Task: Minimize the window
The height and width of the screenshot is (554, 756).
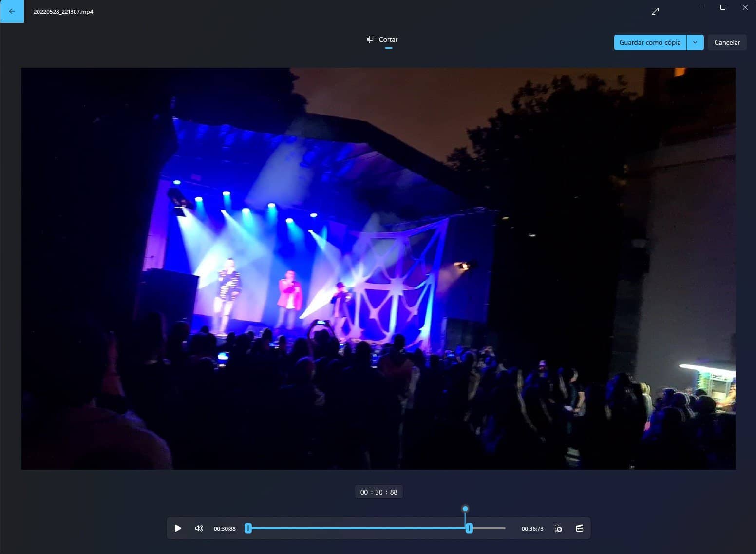Action: click(x=700, y=7)
